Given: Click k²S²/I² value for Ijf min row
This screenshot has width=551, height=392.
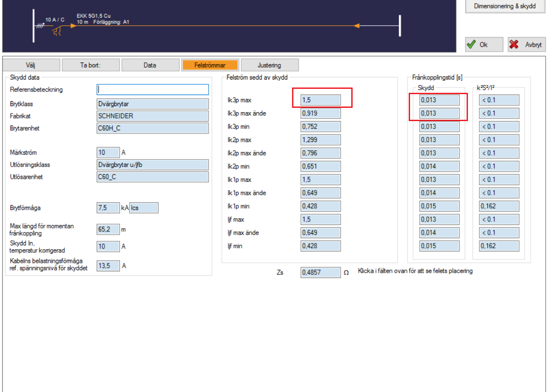Looking at the screenshot, I should pyautogui.click(x=499, y=246).
